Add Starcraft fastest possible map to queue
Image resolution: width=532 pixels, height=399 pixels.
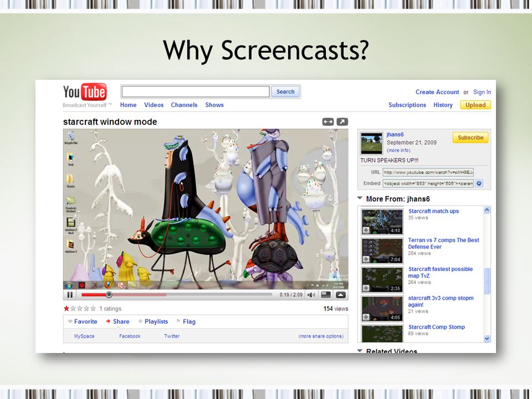point(366,288)
